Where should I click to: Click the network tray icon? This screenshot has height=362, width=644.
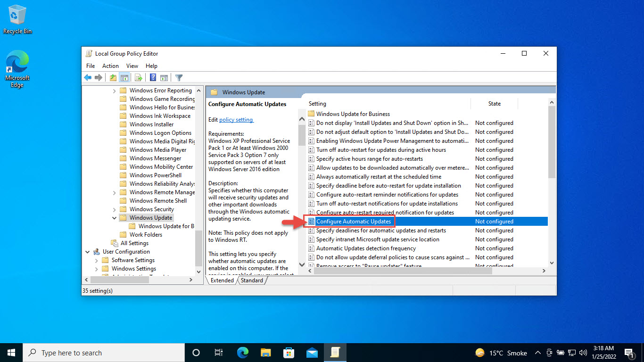coord(572,353)
